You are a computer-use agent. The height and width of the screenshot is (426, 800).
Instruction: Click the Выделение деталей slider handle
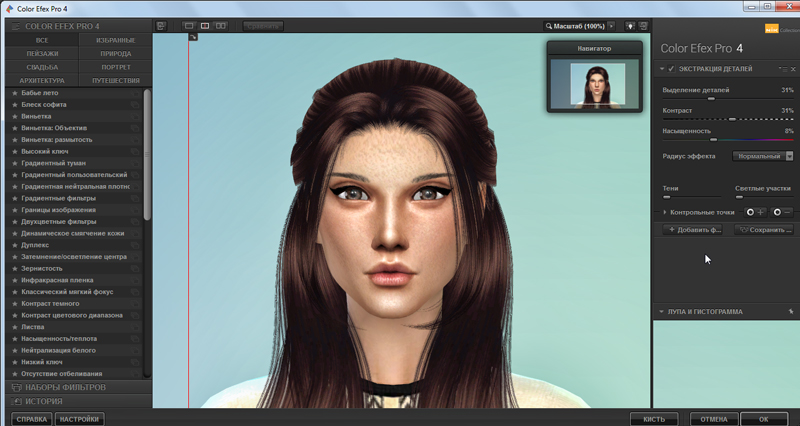[x=711, y=98]
